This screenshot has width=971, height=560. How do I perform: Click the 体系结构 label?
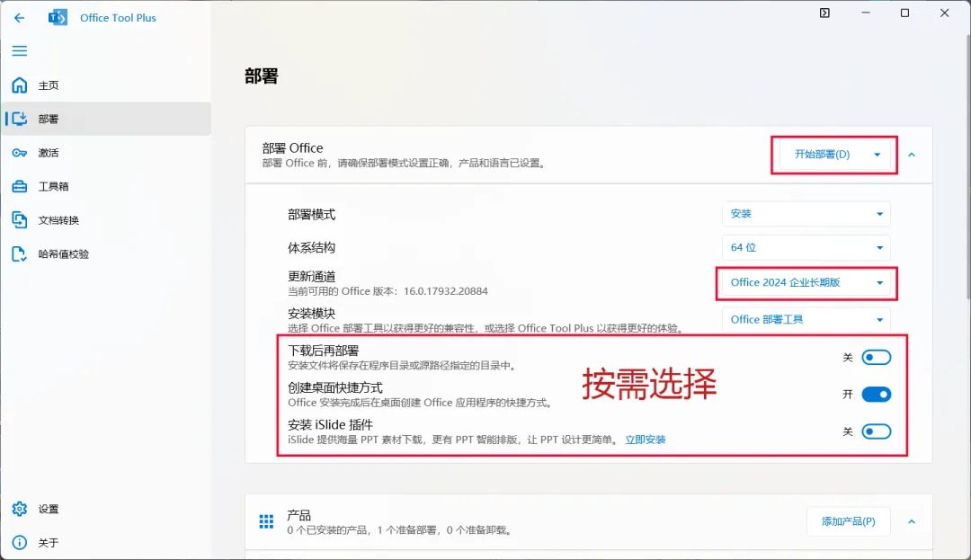coord(311,248)
